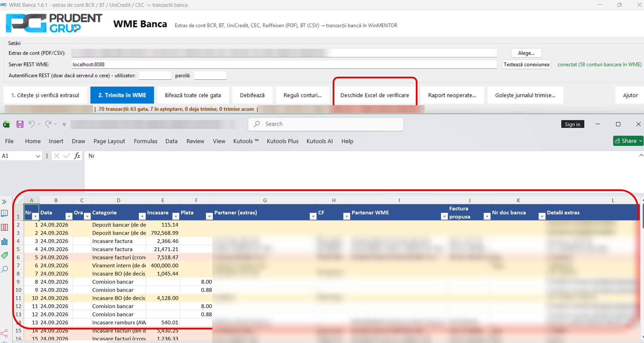Click the Excel Search box

click(x=326, y=124)
